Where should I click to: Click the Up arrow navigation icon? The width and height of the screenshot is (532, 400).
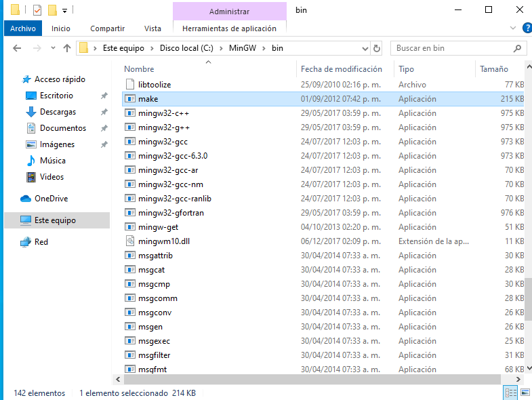coord(67,48)
